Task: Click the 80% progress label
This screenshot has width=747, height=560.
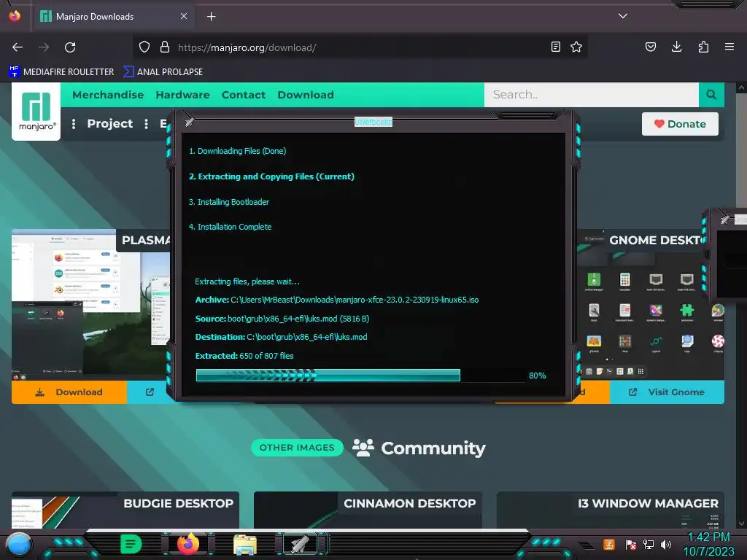Action: (x=537, y=376)
